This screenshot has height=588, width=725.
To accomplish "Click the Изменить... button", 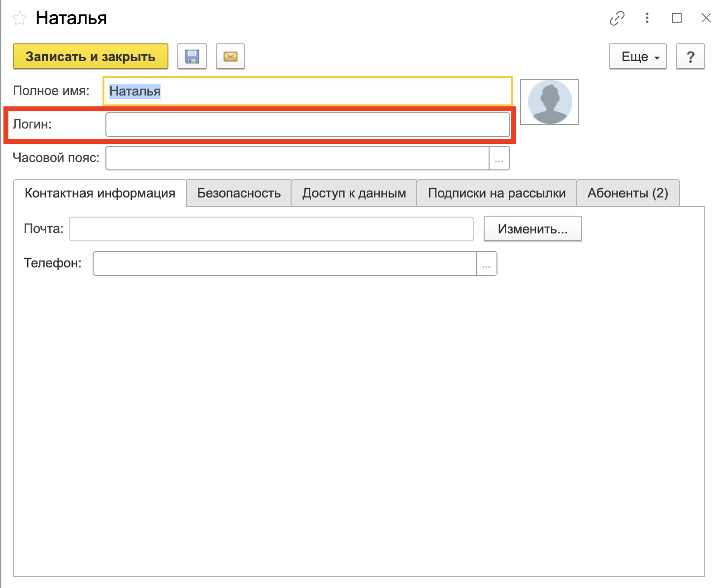I will click(532, 229).
